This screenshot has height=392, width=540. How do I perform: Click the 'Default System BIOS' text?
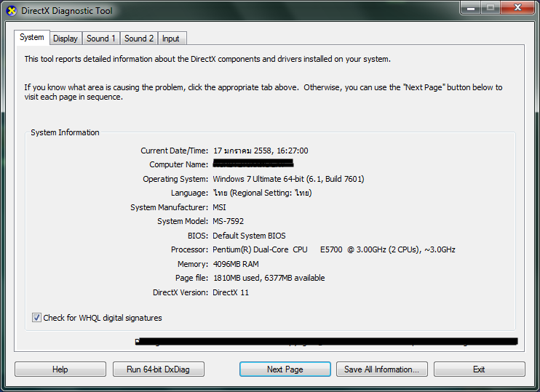[x=249, y=236]
